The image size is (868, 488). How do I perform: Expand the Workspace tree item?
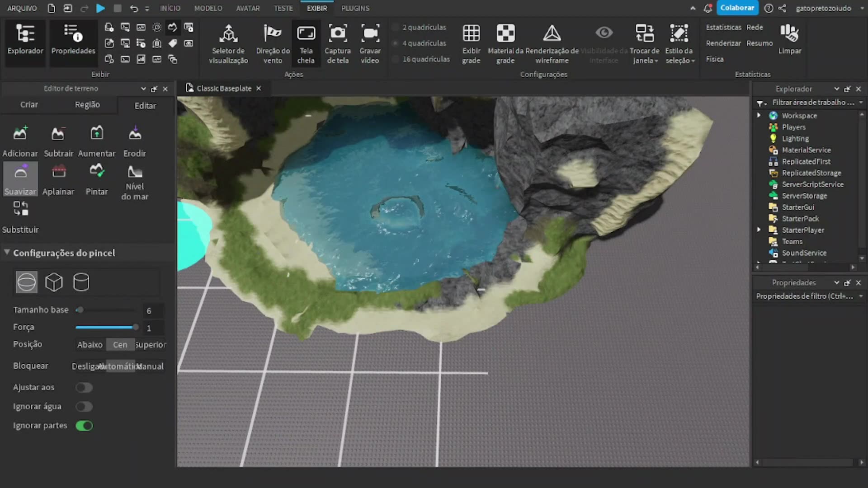coord(759,115)
